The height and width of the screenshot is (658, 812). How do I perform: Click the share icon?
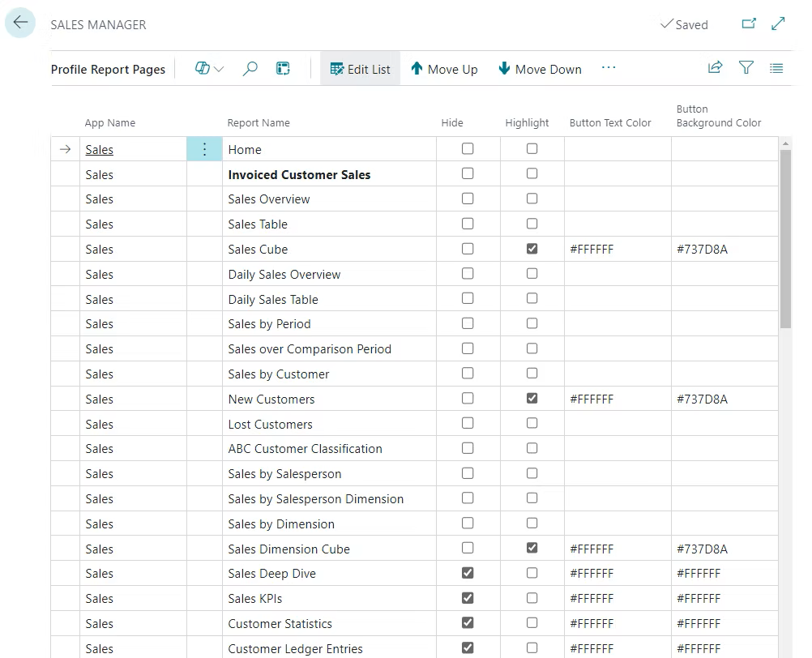coord(716,67)
